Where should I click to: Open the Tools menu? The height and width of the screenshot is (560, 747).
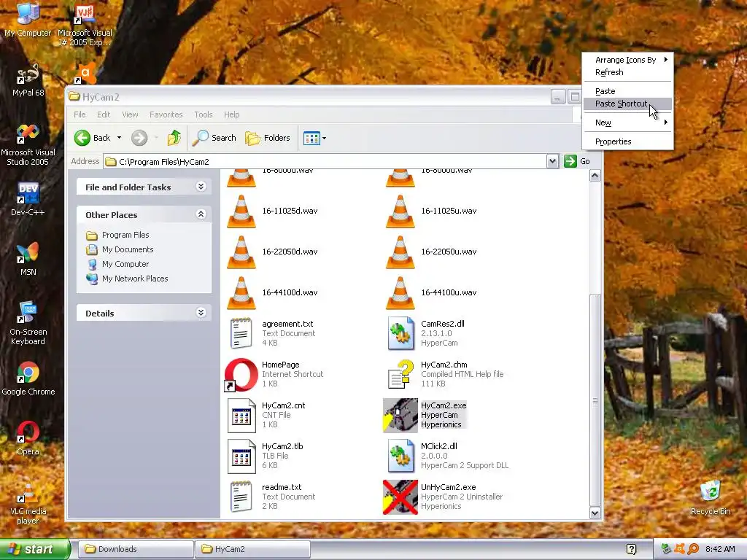(204, 114)
